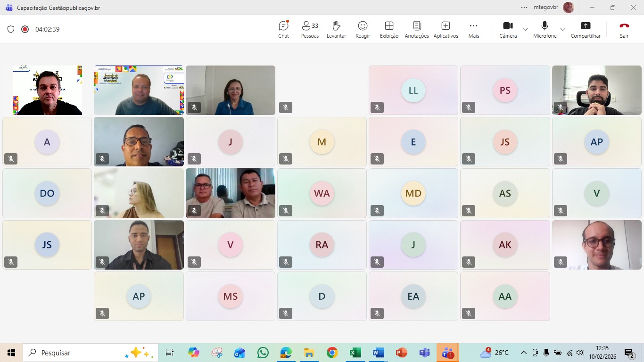Screen dimensions: 644x362
Task: Leave the meeting with Sair
Action: [624, 29]
